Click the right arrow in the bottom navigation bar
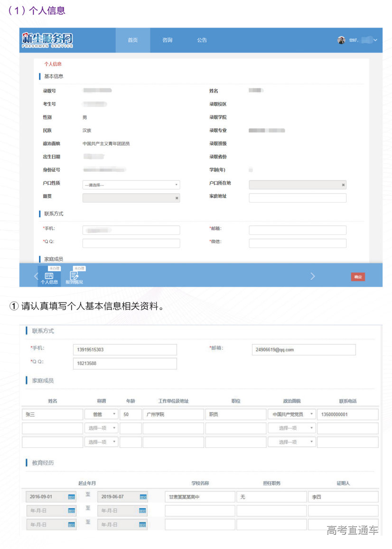This screenshot has height=549, width=392. [x=313, y=276]
